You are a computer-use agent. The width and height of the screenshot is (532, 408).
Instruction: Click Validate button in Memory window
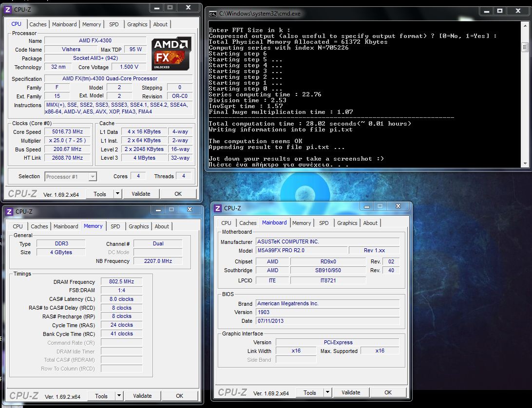(142, 396)
